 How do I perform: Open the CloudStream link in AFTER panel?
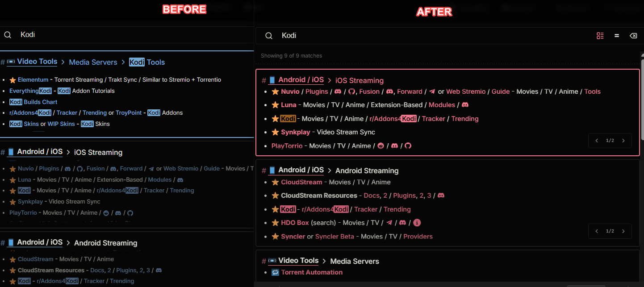point(301,182)
